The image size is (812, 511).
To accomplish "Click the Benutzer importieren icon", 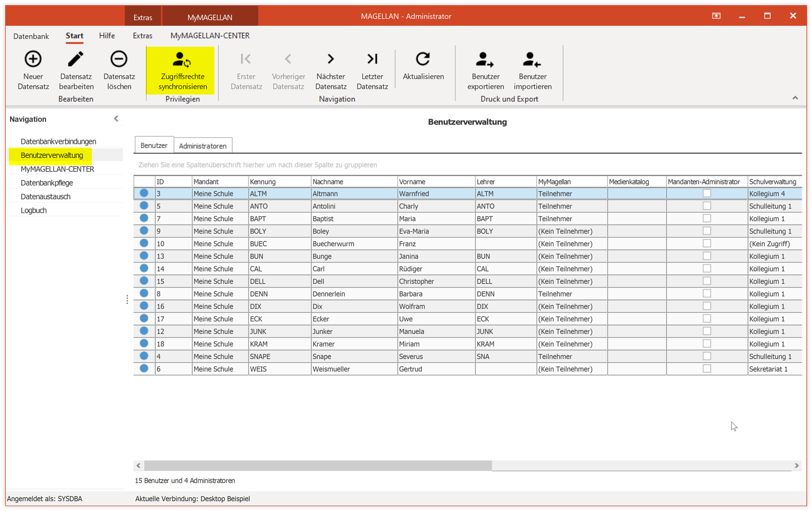I will [x=532, y=60].
